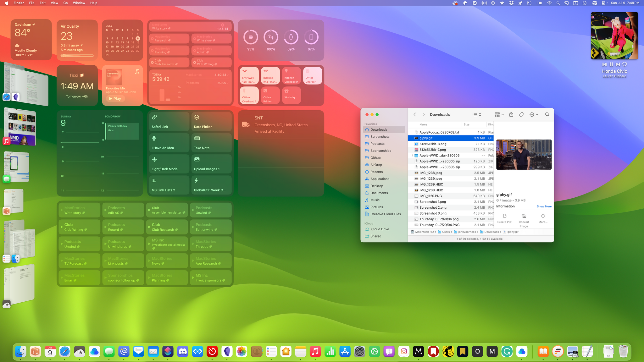Click the back navigation arrow in Finder

pos(414,114)
